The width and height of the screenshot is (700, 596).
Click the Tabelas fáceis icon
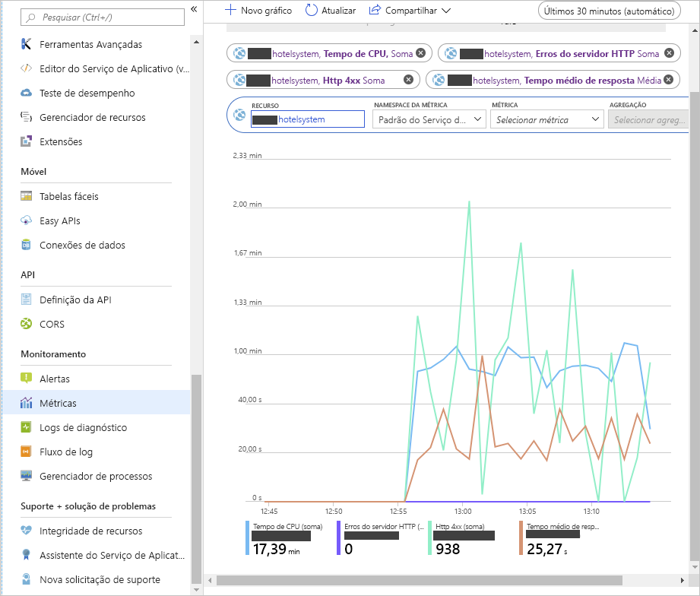(27, 196)
